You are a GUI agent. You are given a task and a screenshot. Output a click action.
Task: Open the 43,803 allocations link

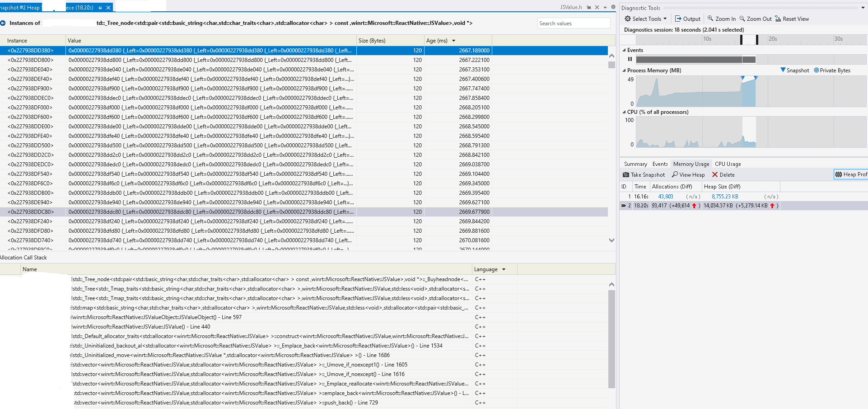(665, 197)
